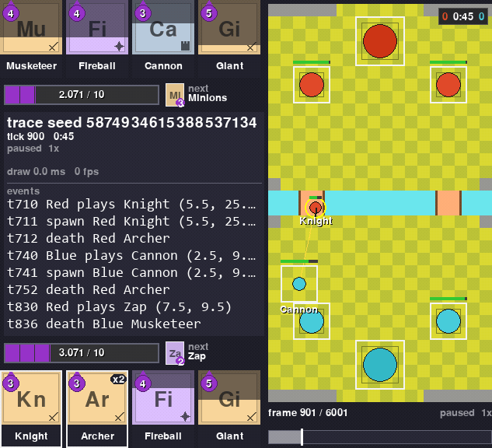
Task: Click the 'draw 0.0 ms 0 fps' readout
Action: coord(53,171)
